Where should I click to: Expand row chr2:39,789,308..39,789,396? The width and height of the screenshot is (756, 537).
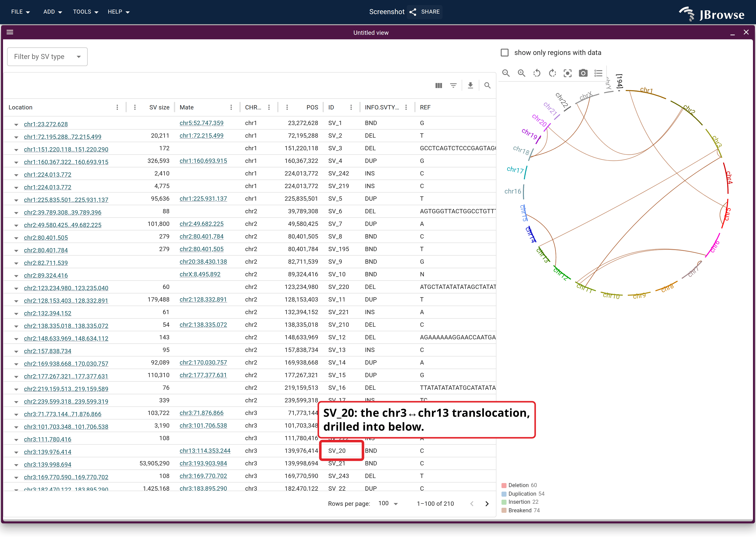pyautogui.click(x=16, y=213)
